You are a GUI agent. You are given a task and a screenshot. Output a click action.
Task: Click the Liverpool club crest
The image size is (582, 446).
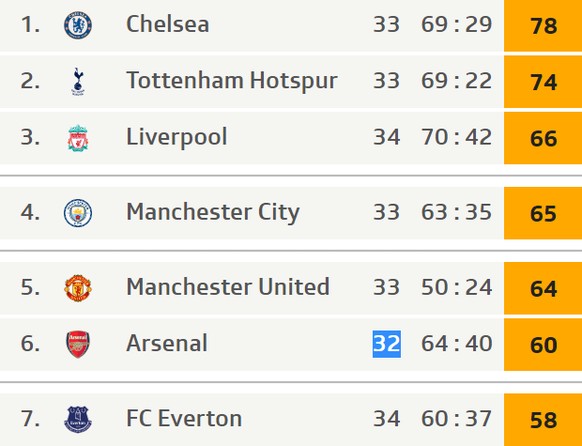(78, 138)
